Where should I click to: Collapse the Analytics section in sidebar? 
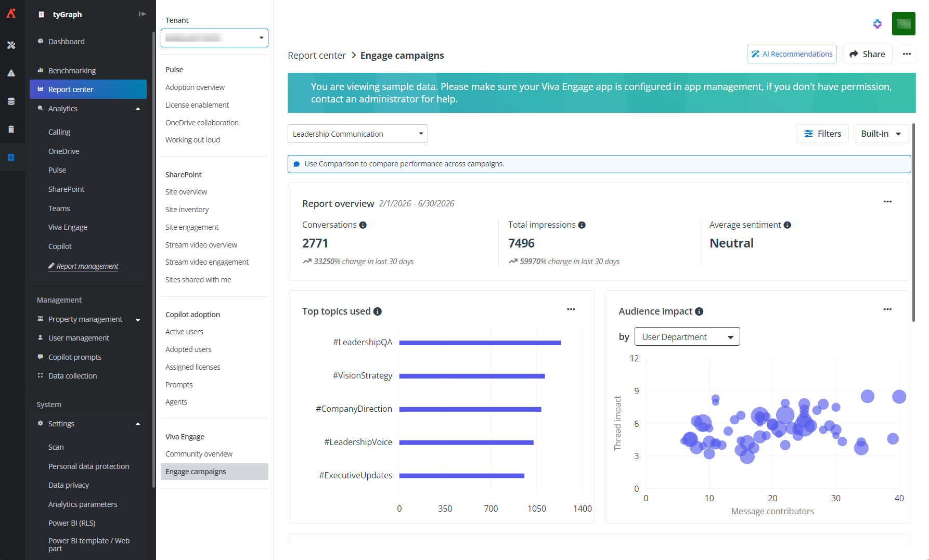pyautogui.click(x=138, y=109)
